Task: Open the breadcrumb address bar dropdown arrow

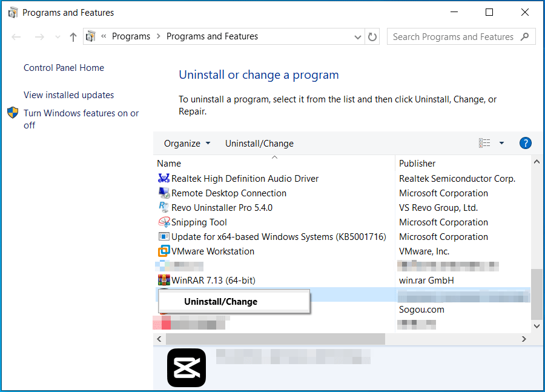Action: (358, 36)
